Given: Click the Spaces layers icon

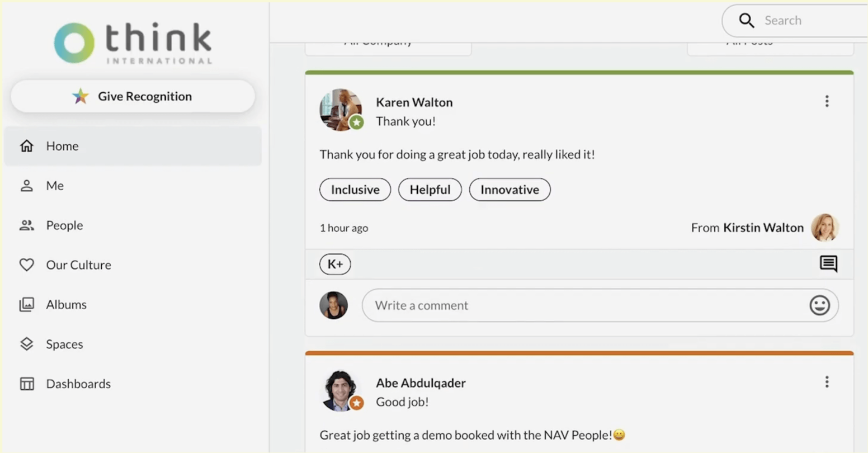Looking at the screenshot, I should click(x=27, y=345).
